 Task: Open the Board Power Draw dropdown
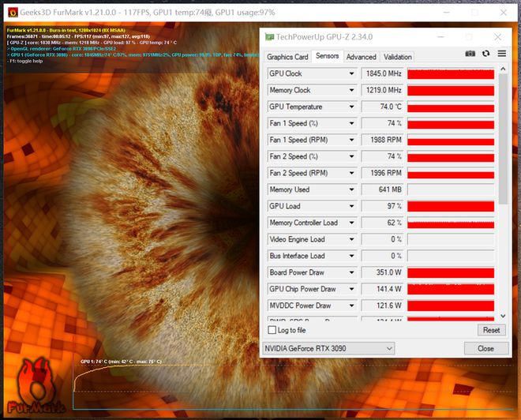click(x=351, y=272)
